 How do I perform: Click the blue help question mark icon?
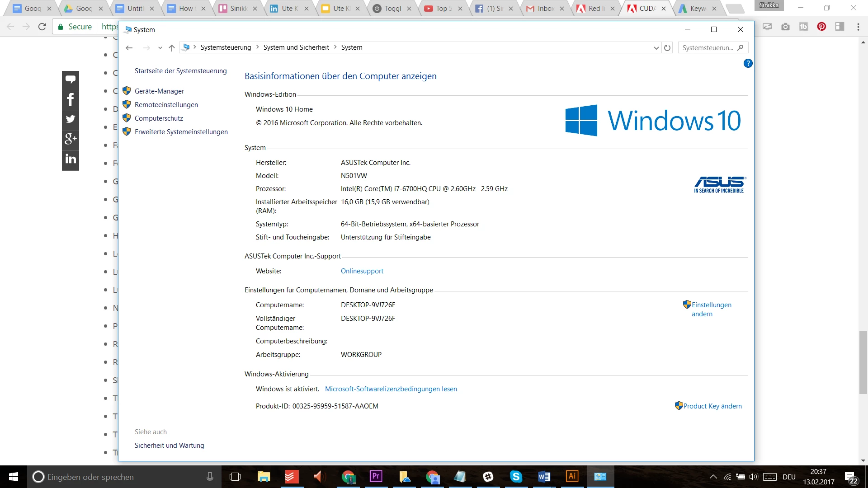click(748, 63)
